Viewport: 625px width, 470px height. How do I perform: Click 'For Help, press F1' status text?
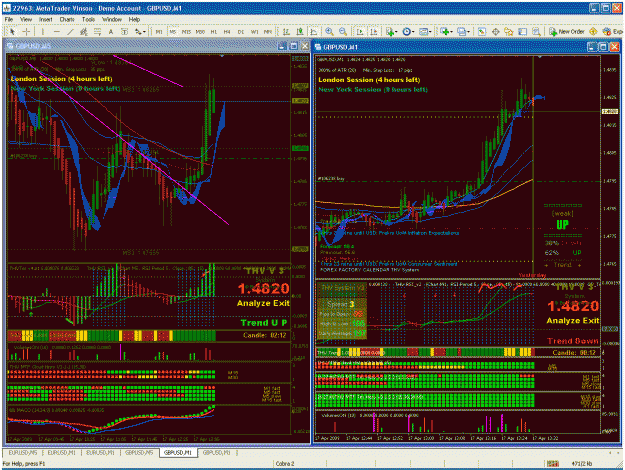point(24,464)
